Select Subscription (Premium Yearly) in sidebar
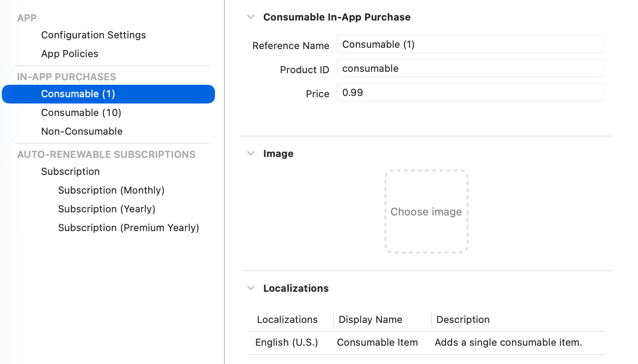 [x=128, y=227]
